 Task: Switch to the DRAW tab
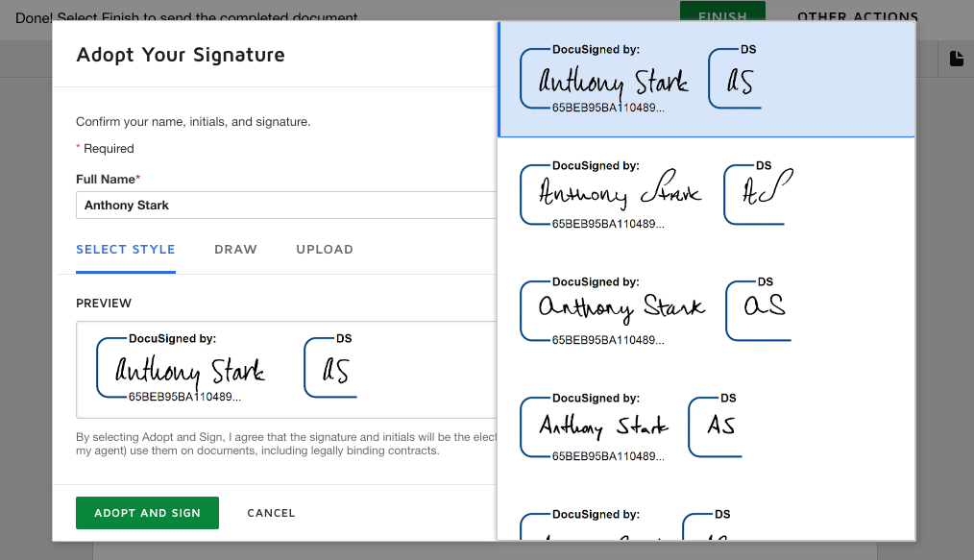(235, 249)
